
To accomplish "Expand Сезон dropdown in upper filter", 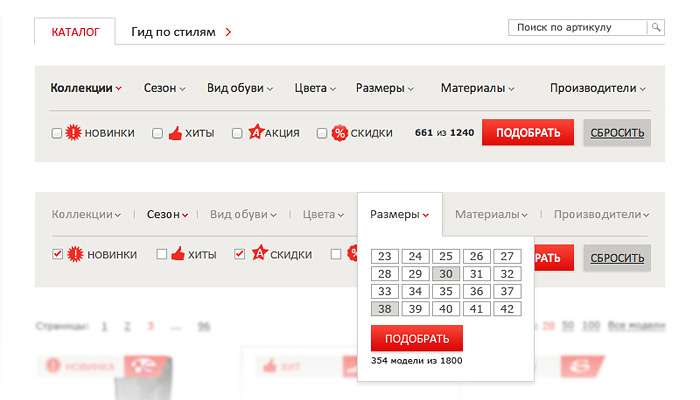I will click(x=164, y=88).
